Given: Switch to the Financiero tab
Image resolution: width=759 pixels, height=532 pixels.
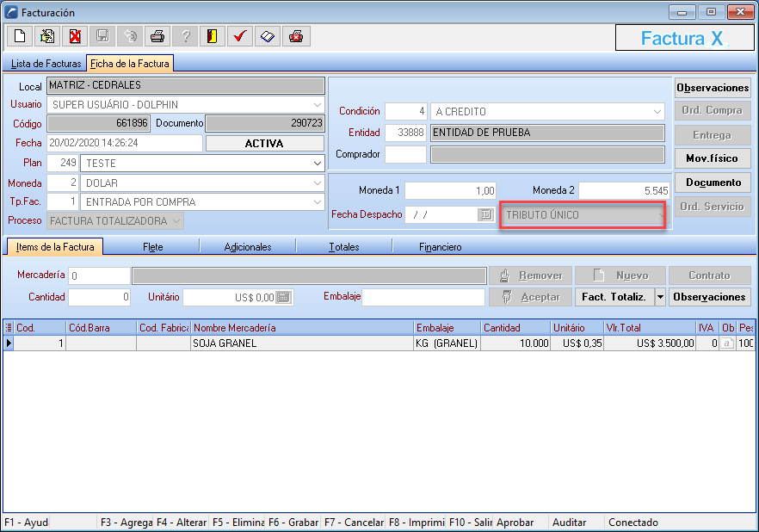Looking at the screenshot, I should pyautogui.click(x=440, y=247).
